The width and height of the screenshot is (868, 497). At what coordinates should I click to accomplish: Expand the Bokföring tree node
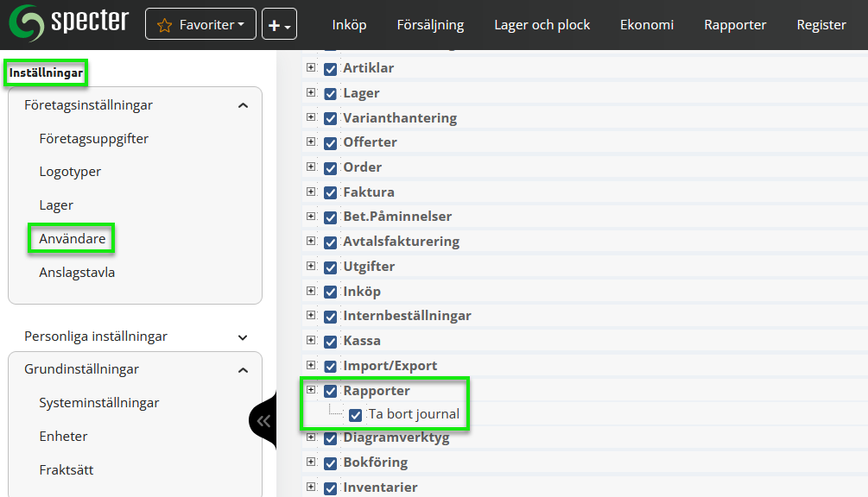tap(311, 462)
